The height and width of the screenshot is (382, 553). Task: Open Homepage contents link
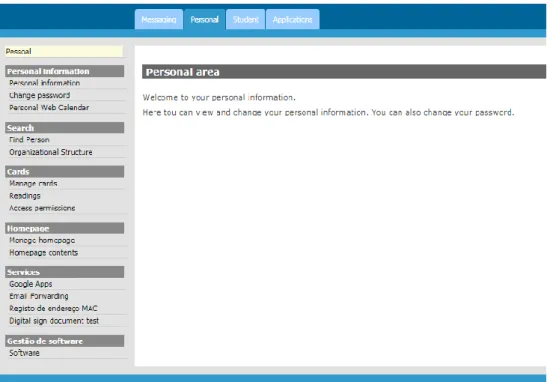tap(43, 253)
